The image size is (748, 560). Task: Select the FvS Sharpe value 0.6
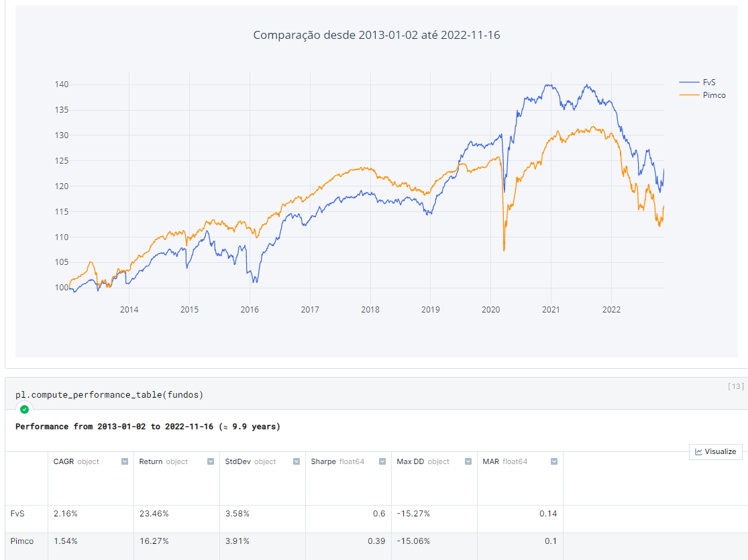tap(379, 514)
